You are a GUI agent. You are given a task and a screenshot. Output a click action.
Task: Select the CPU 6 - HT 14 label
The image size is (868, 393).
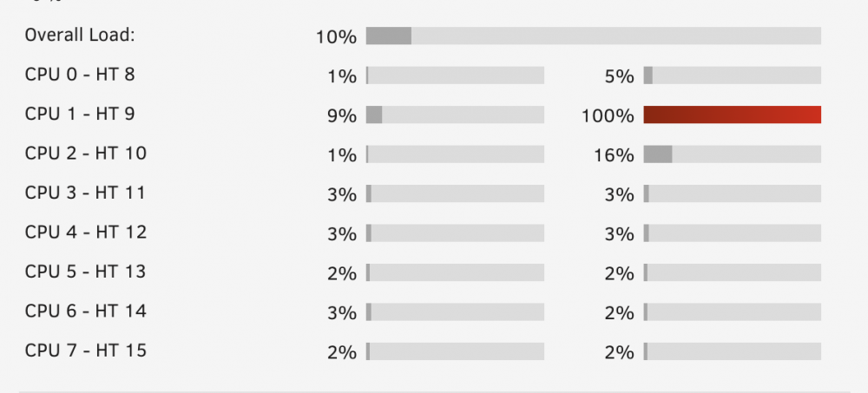coord(86,311)
